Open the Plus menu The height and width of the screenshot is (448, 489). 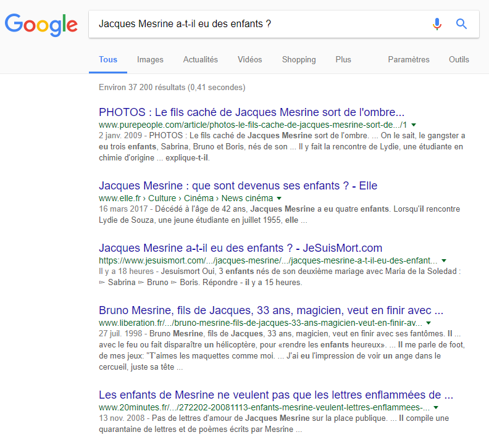[x=343, y=60]
